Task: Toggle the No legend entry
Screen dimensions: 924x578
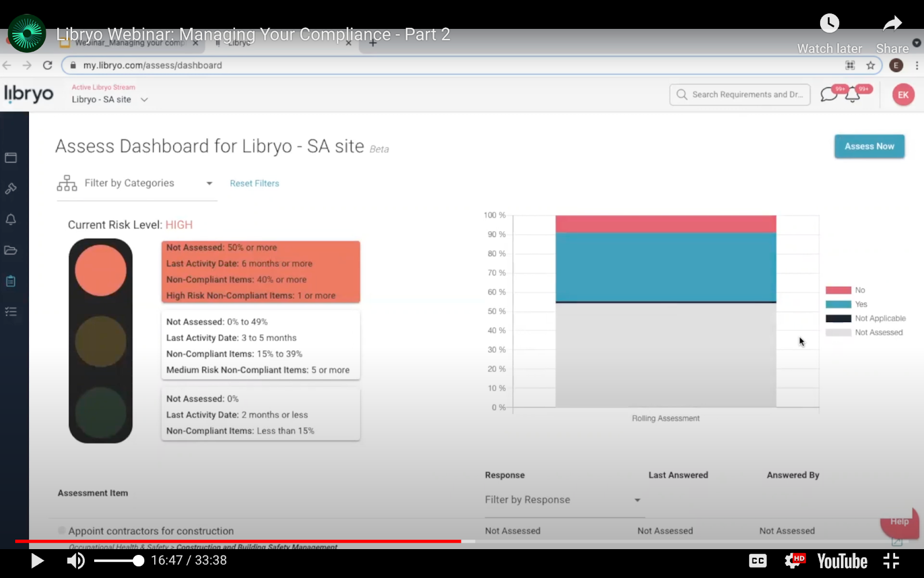Action: (845, 290)
